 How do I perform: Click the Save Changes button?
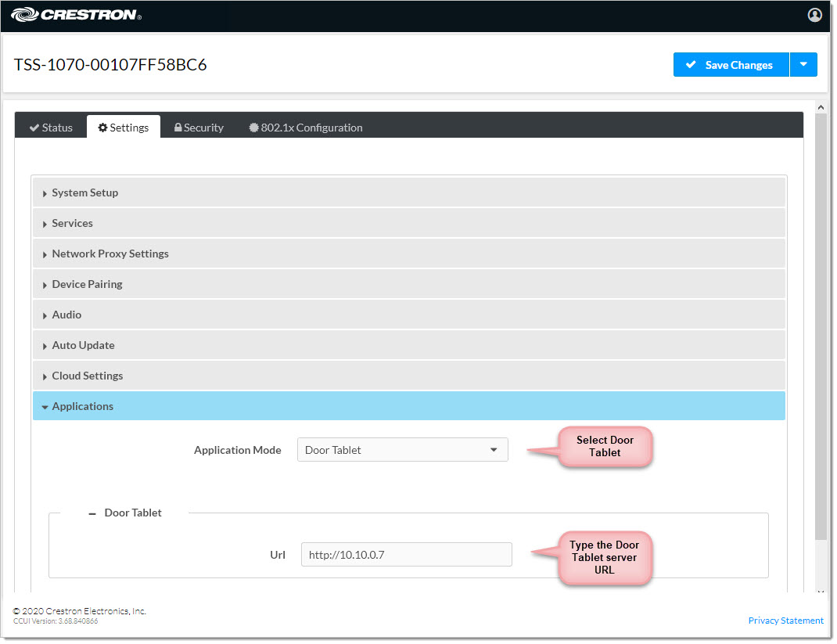tap(731, 65)
